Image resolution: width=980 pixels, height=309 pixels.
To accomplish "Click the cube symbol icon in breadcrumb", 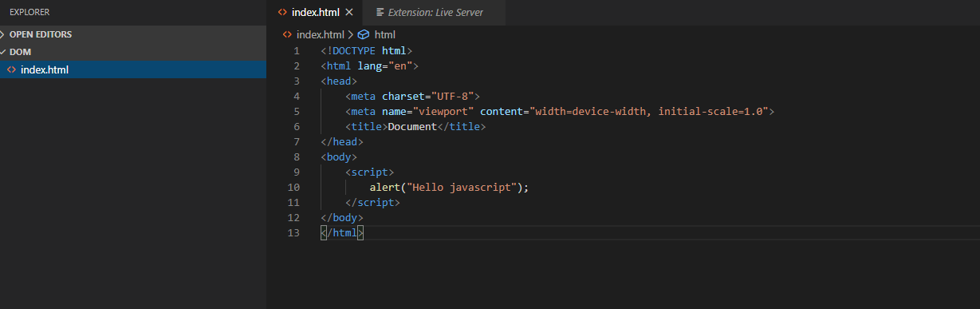I will pos(363,34).
